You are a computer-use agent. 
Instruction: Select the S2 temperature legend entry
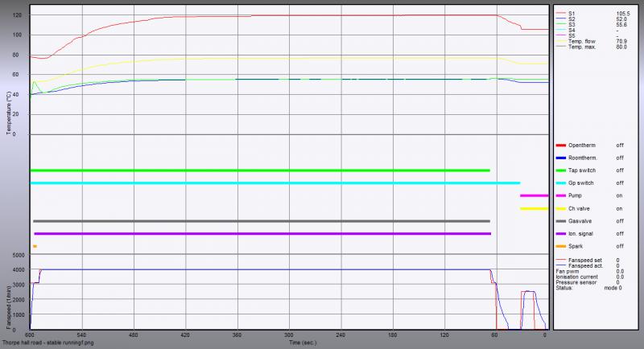[x=572, y=19]
